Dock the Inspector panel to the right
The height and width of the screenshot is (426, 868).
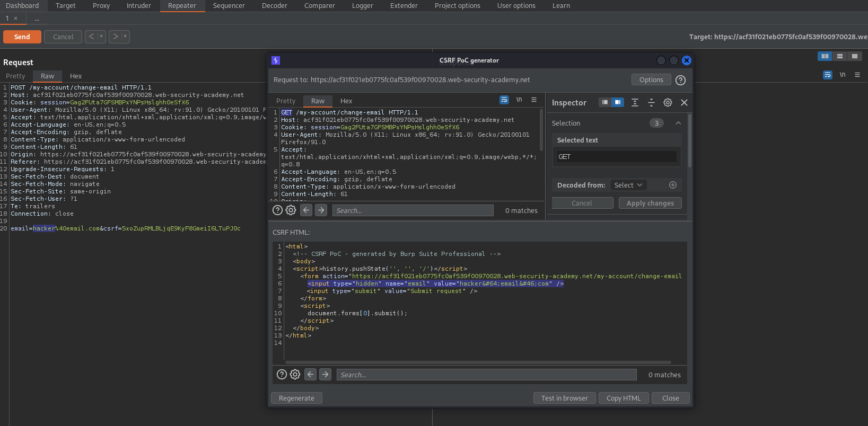click(x=618, y=102)
